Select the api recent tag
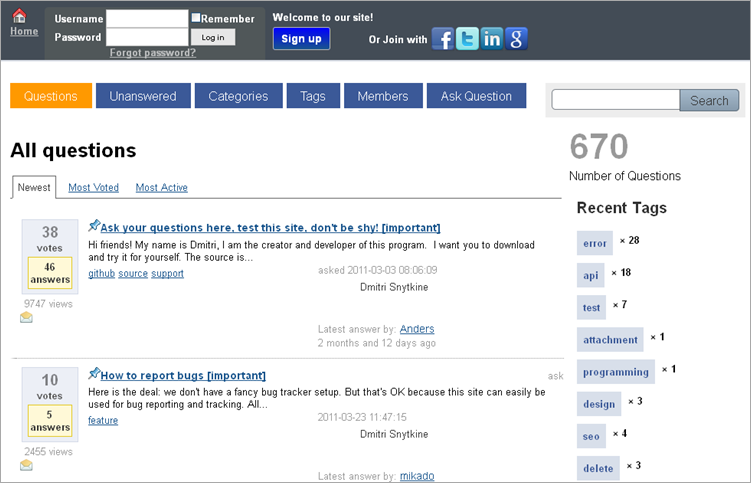This screenshot has height=483, width=751. pos(591,275)
